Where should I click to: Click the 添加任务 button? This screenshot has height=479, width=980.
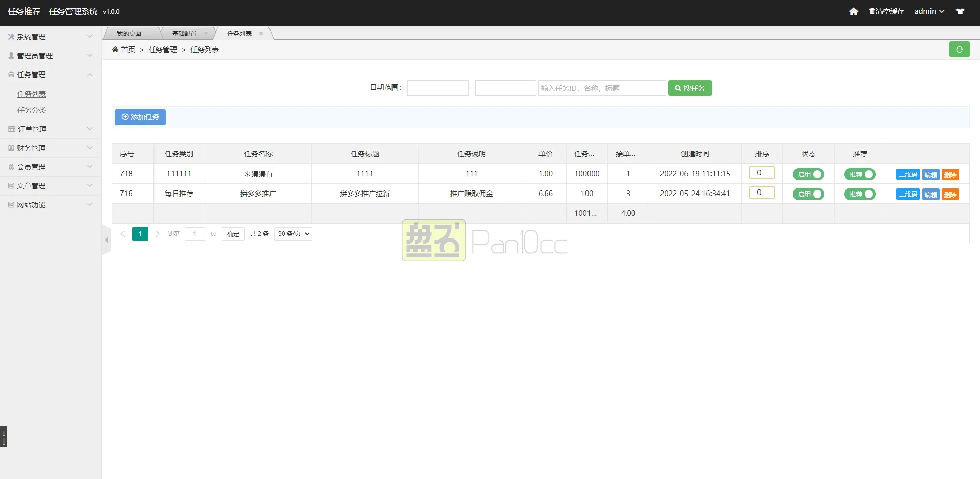[140, 117]
